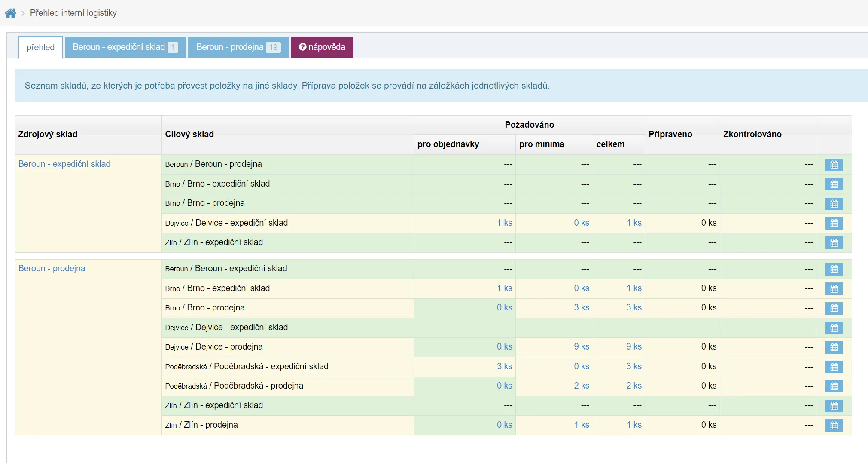This screenshot has width=868, height=463.
Task: Click calendar icon in second Dejvice - expediční sklad row
Action: pyautogui.click(x=834, y=328)
